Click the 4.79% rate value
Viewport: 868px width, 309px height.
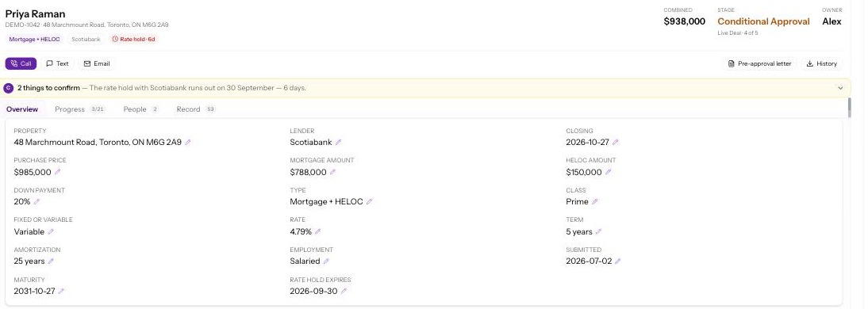[301, 231]
